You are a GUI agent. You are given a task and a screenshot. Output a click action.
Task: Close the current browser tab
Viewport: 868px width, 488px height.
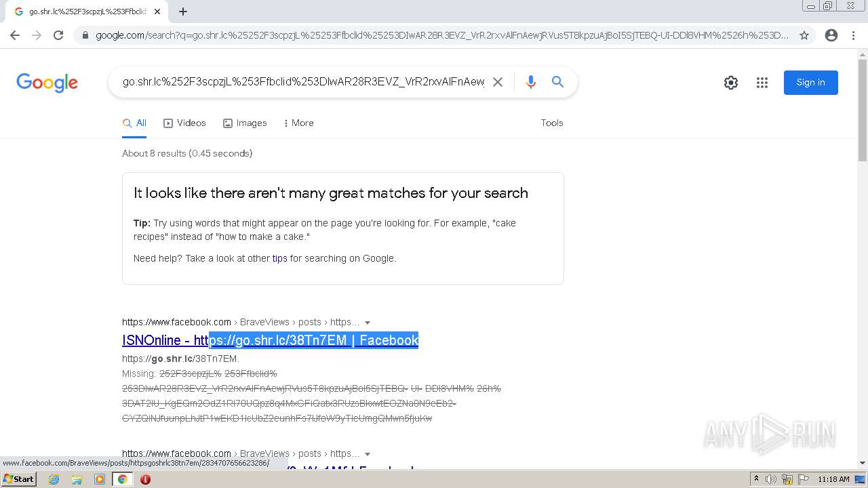pyautogui.click(x=157, y=12)
